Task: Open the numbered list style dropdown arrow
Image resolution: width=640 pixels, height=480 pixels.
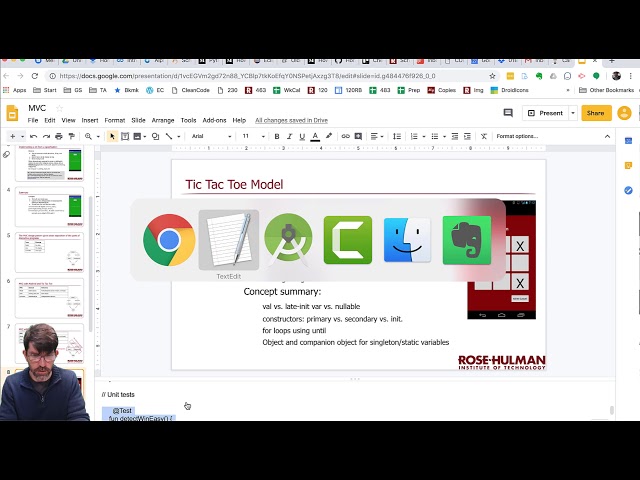Action: pos(424,136)
